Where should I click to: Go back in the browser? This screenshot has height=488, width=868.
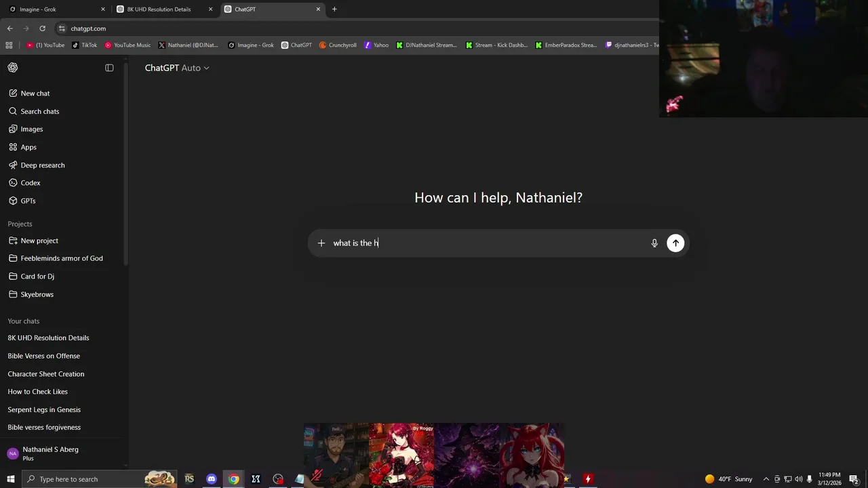(x=9, y=28)
